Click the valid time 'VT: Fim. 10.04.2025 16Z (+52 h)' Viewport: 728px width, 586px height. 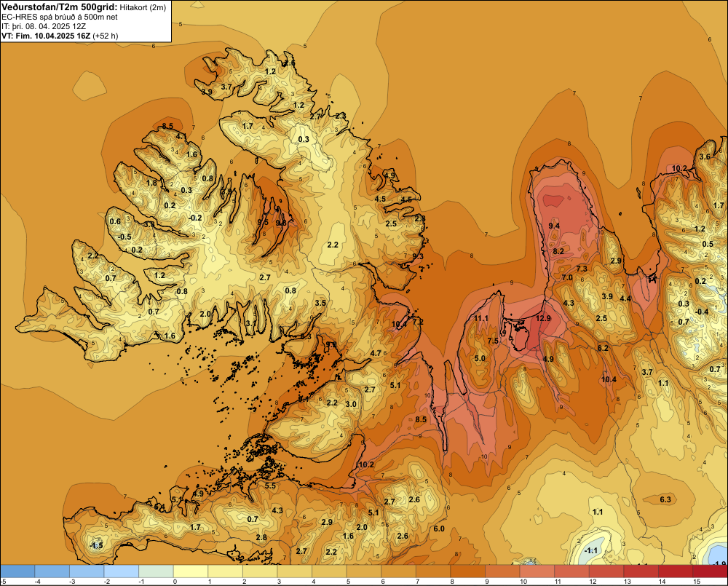pos(60,36)
